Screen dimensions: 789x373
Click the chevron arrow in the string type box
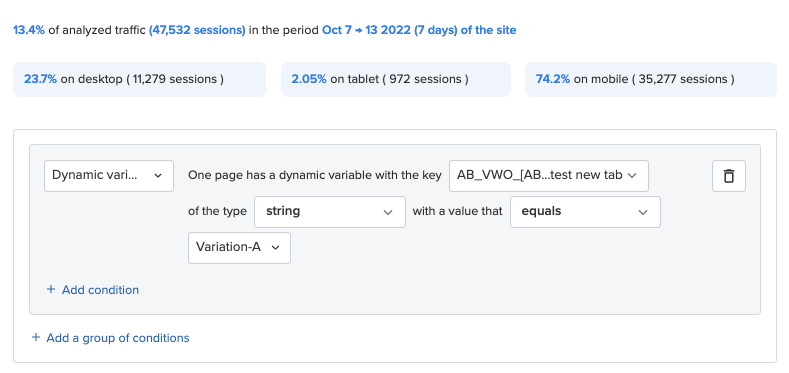pos(387,212)
